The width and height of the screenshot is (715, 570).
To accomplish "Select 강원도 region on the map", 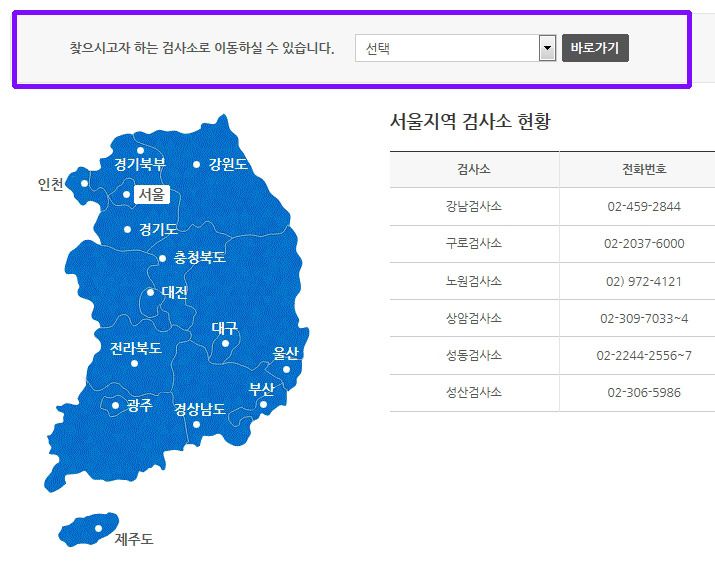I will (x=228, y=164).
